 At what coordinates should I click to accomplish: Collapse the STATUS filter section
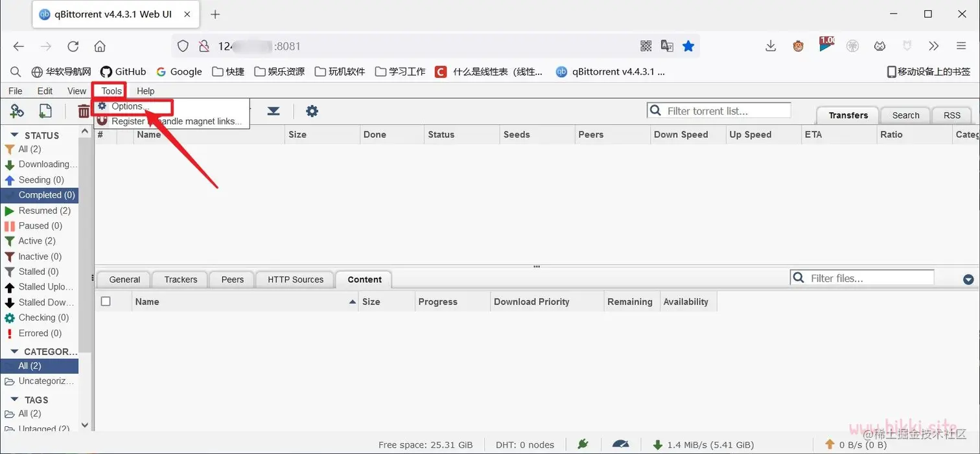click(x=14, y=135)
